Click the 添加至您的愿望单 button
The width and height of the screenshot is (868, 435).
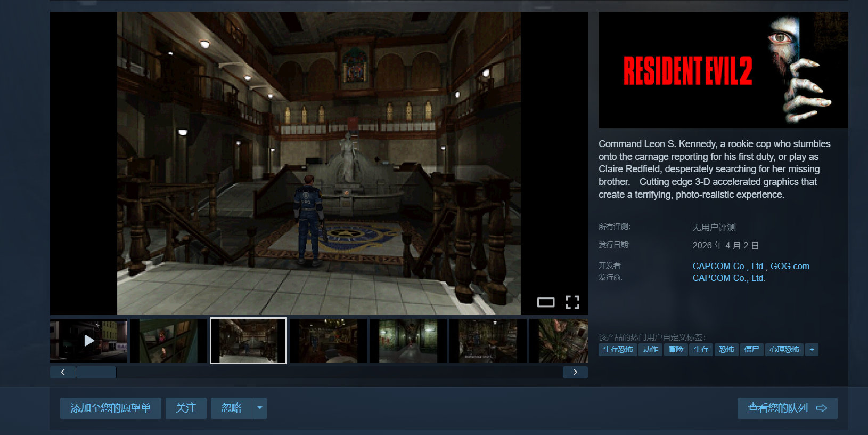[x=111, y=408]
